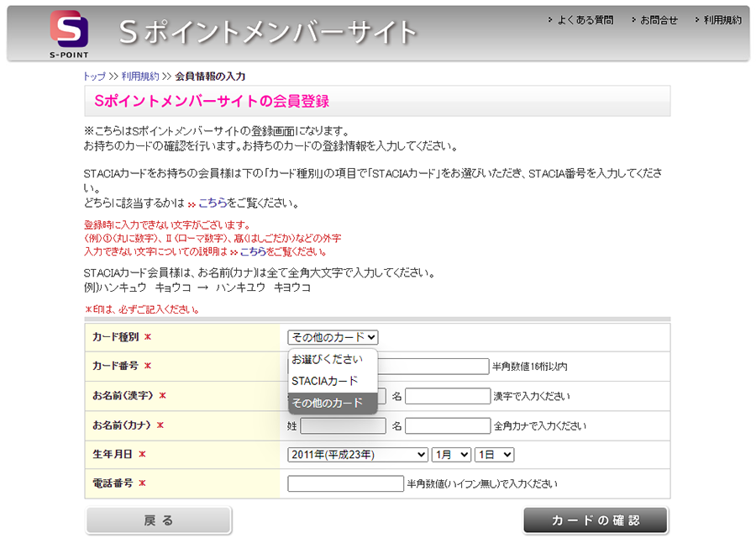Screen dimensions: 756x549
Task: Open the カード種別 dropdown
Action: [333, 337]
